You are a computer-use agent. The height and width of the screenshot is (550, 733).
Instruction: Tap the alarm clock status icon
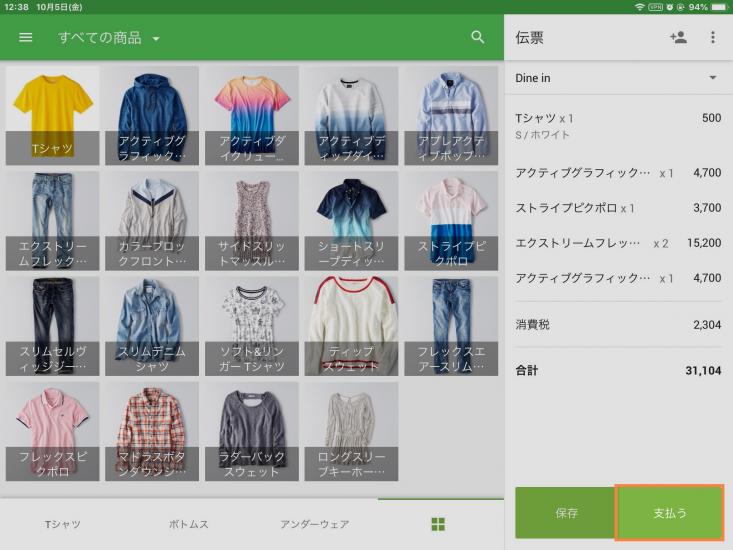(x=670, y=7)
